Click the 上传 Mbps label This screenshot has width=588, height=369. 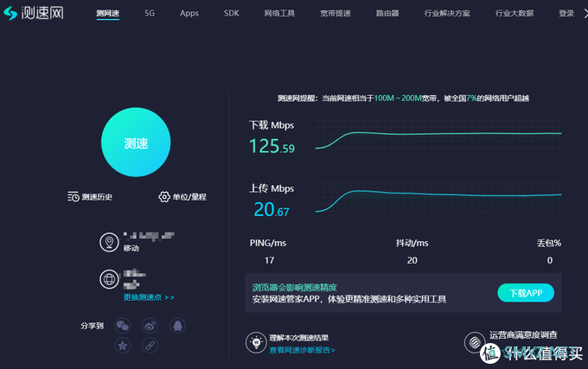coord(272,188)
